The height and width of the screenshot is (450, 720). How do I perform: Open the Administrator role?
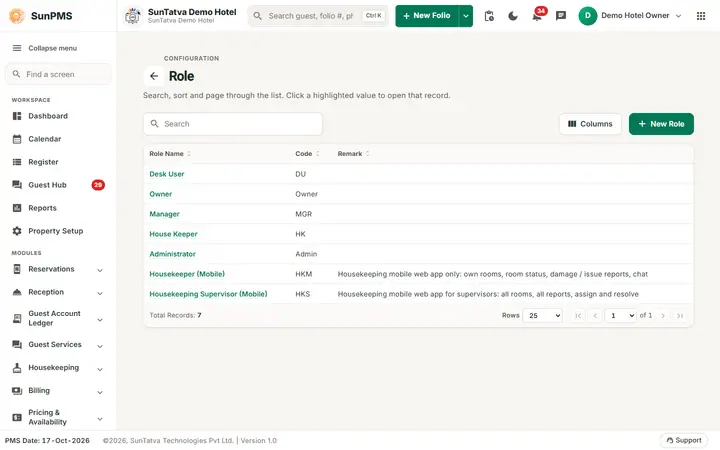point(173,254)
